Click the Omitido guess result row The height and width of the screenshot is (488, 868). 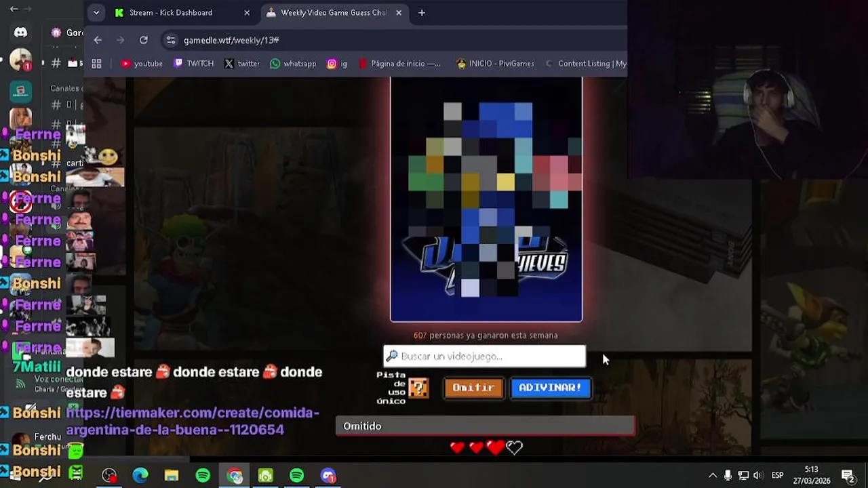point(486,426)
